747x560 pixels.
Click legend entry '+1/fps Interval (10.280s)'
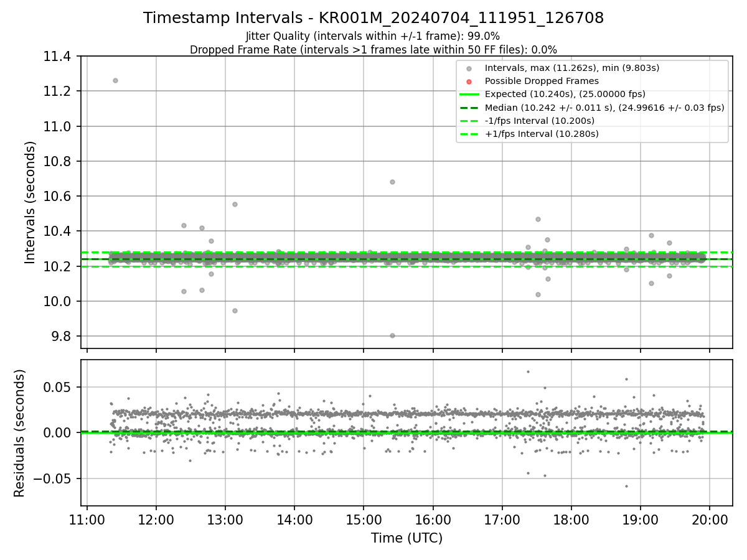(x=542, y=134)
